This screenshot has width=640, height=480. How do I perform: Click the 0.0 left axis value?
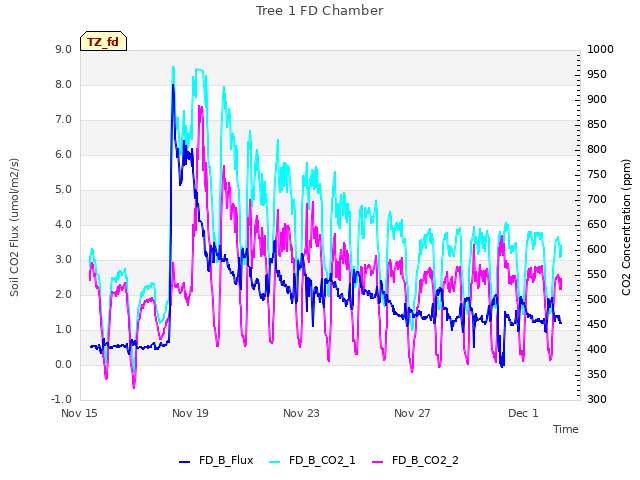pos(63,364)
